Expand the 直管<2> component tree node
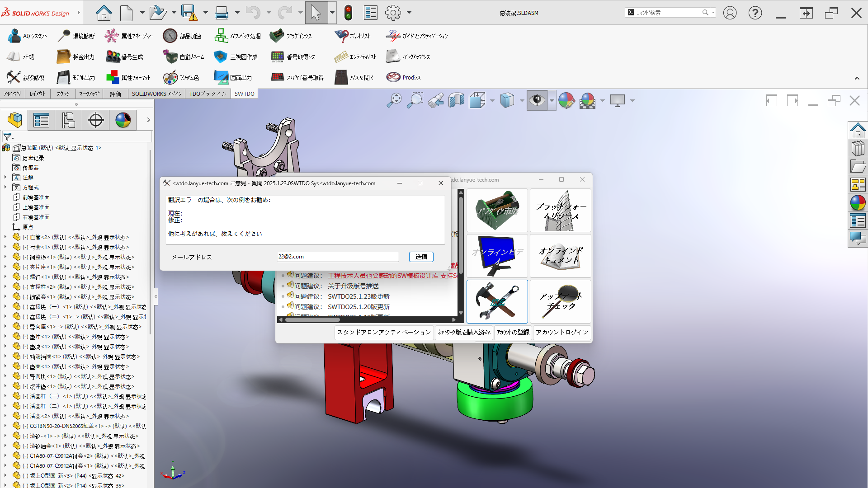This screenshot has height=488, width=868. point(5,237)
